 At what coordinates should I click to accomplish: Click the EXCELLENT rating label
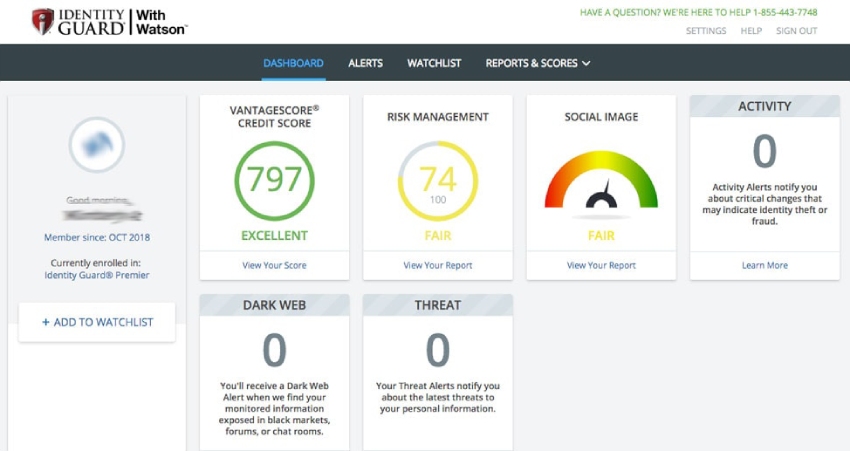click(274, 236)
